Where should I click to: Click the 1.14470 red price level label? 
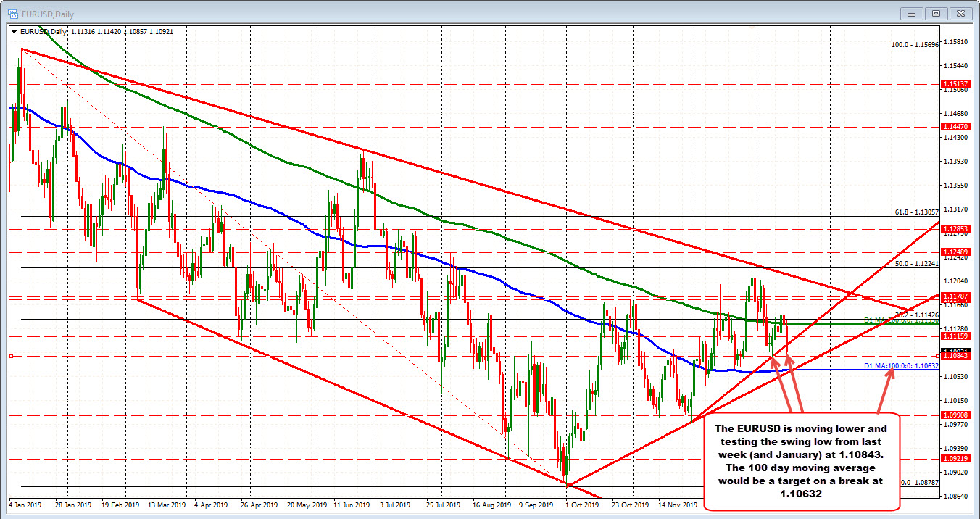tap(955, 126)
